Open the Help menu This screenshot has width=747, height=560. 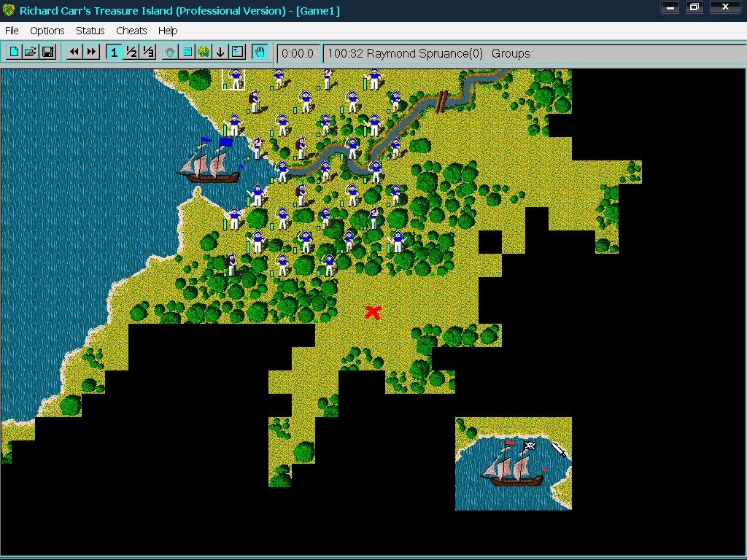click(168, 31)
